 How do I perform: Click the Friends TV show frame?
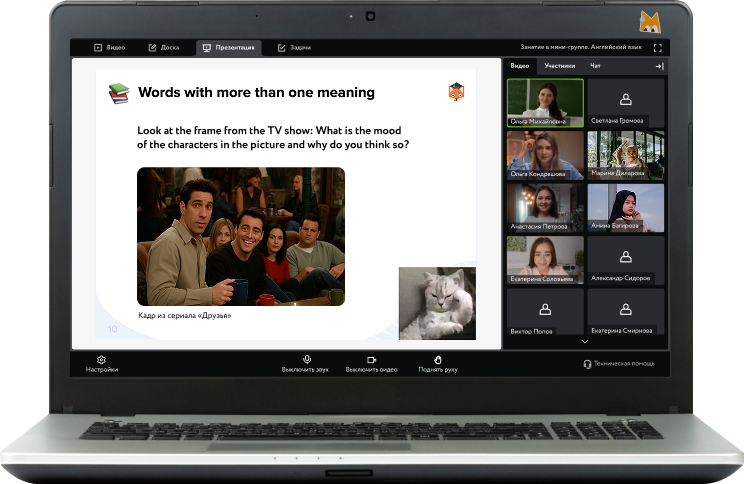point(240,236)
